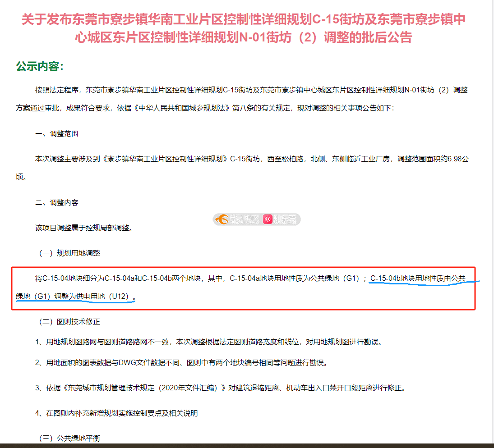The height and width of the screenshot is (448, 494).
Task: Click the orange 东莞阳光网 swirl logo
Action: (222, 219)
